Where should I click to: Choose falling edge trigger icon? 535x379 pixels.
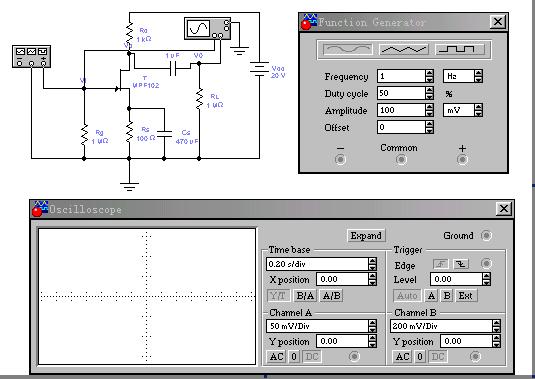coord(461,264)
